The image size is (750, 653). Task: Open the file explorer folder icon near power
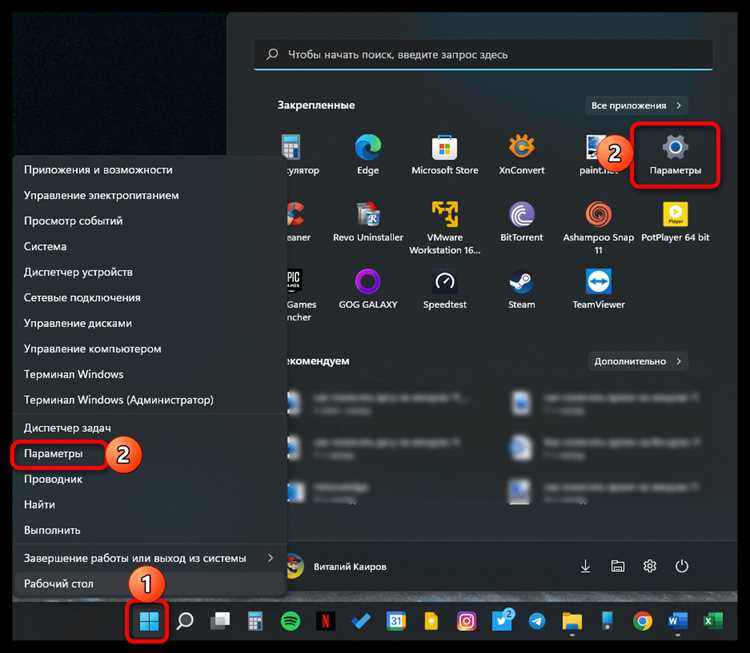coord(618,566)
